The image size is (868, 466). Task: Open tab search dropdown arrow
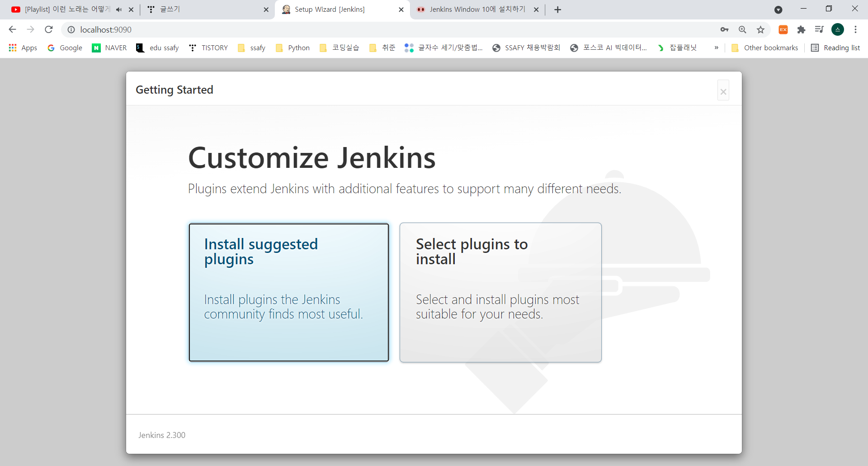(x=778, y=10)
